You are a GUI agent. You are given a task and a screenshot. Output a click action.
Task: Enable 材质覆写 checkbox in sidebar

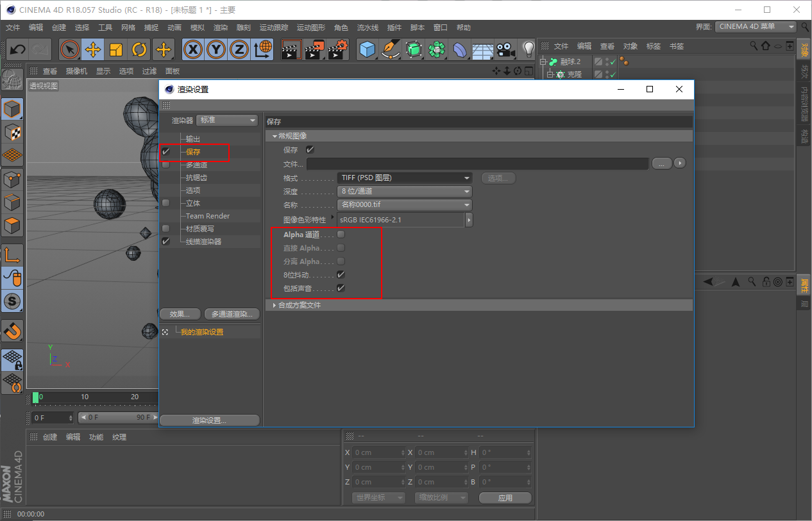[x=166, y=229]
